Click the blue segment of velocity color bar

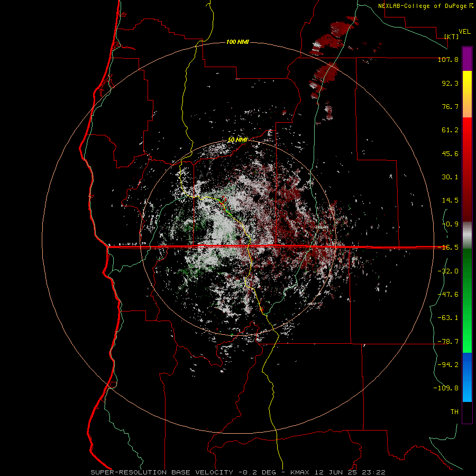(467, 377)
